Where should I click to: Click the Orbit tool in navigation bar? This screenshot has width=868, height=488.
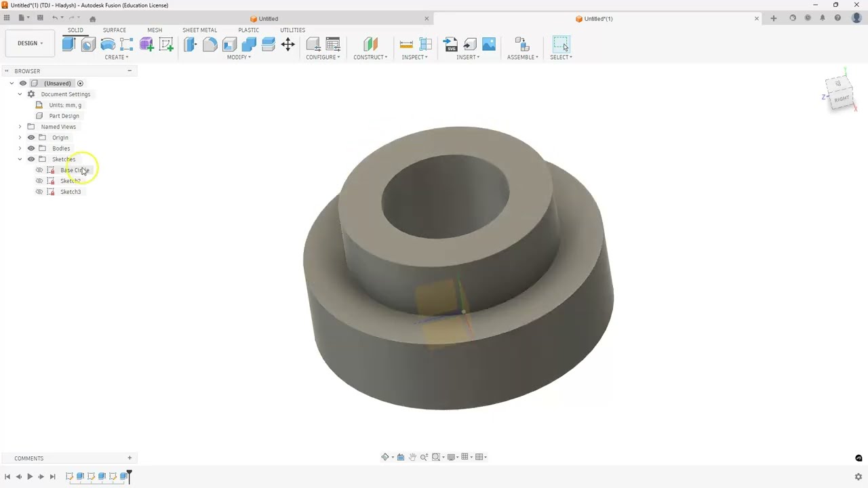(385, 457)
